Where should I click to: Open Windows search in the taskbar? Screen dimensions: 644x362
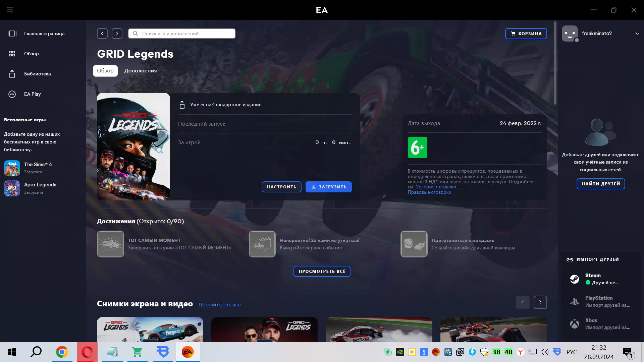(36, 352)
